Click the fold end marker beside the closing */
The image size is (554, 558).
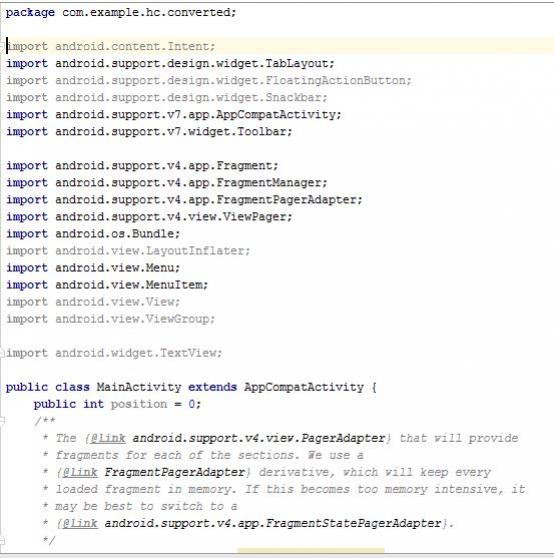(2, 540)
